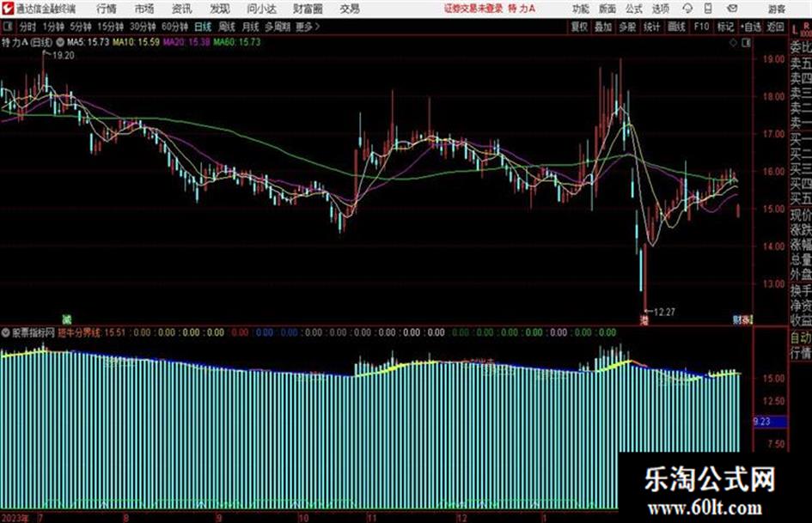Toggle the panel layout icon left of 分时

[7, 27]
